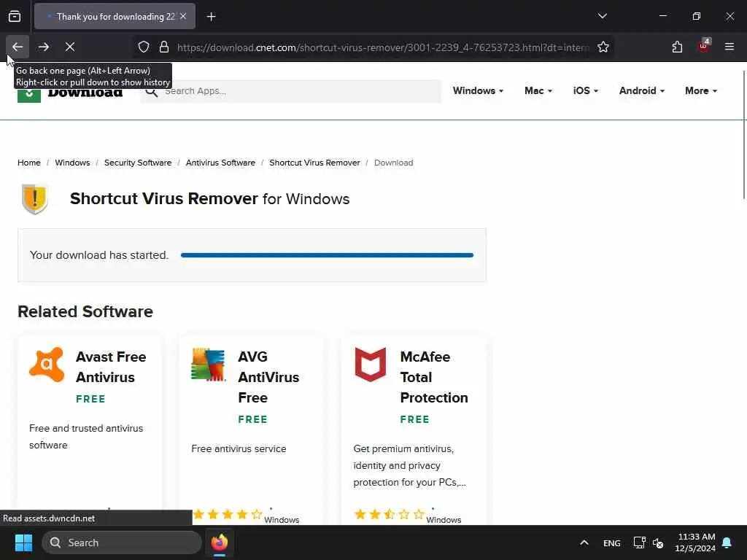Expand the Mac navigation dropdown
The height and width of the screenshot is (560, 747).
(x=538, y=90)
